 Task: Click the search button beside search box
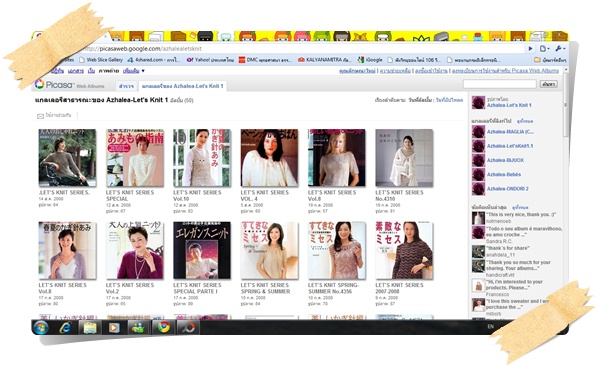[x=548, y=84]
